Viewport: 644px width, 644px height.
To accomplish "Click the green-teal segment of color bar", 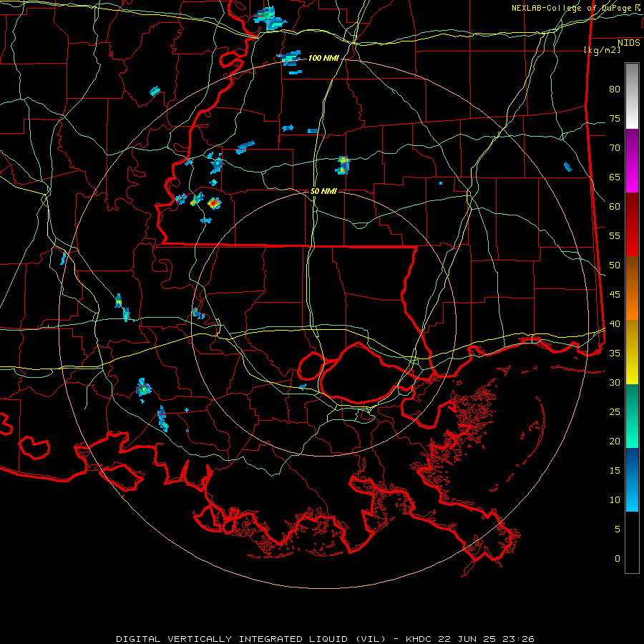I will pos(632,416).
